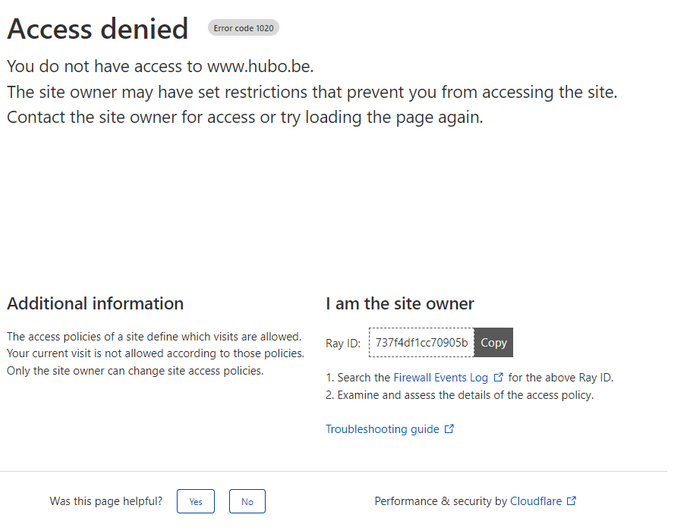This screenshot has height=531, width=692.
Task: Click the I am the site owner heading
Action: click(400, 303)
